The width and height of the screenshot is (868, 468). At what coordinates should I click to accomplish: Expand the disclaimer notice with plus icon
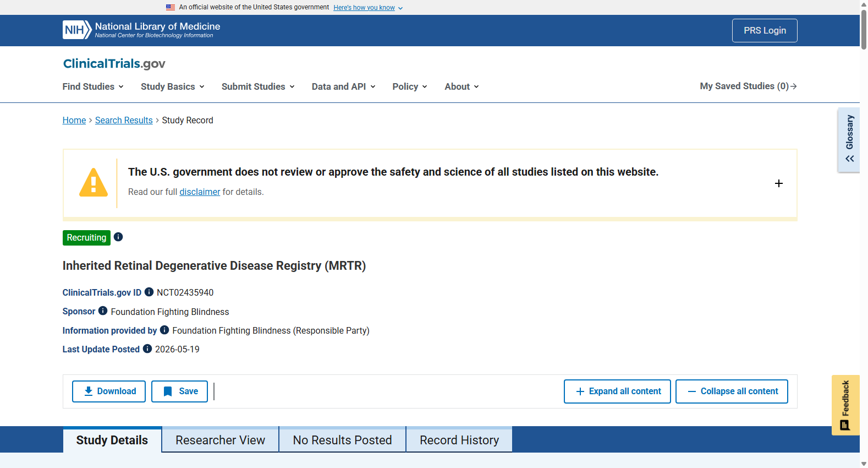click(779, 183)
